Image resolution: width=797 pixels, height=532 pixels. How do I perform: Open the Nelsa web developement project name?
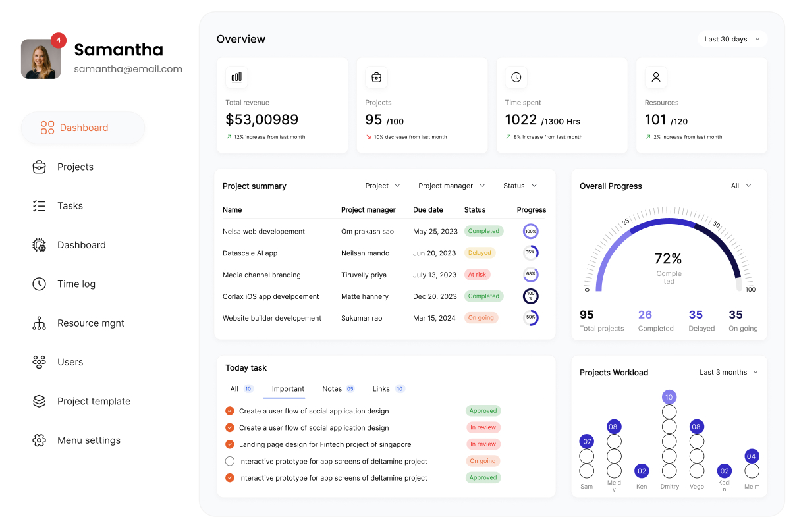point(262,231)
